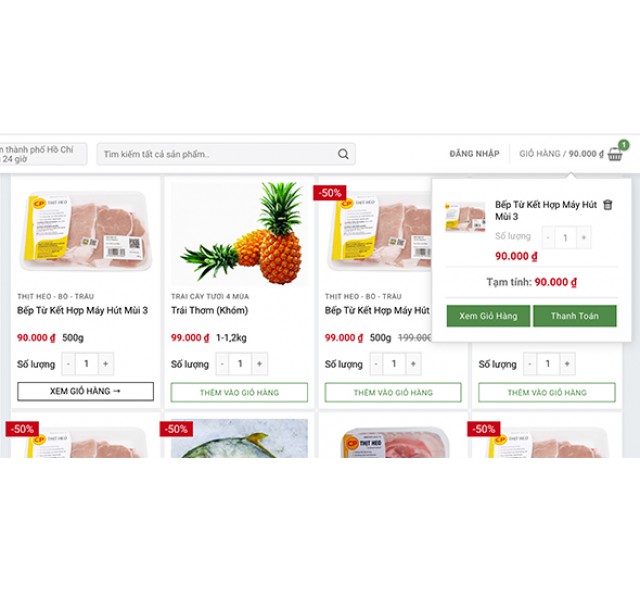Open the TRÁI CÂY TƯƠI 4 MÙA category
The image size is (640, 590).
coord(210,296)
